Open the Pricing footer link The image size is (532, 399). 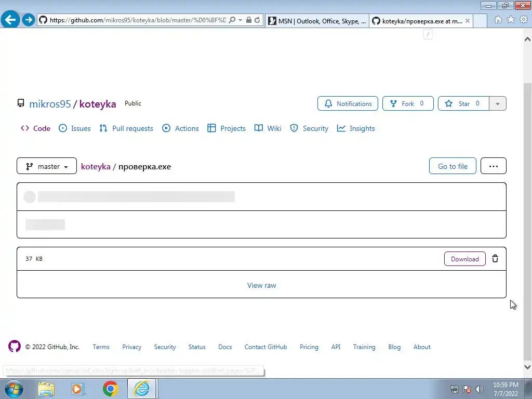point(309,347)
